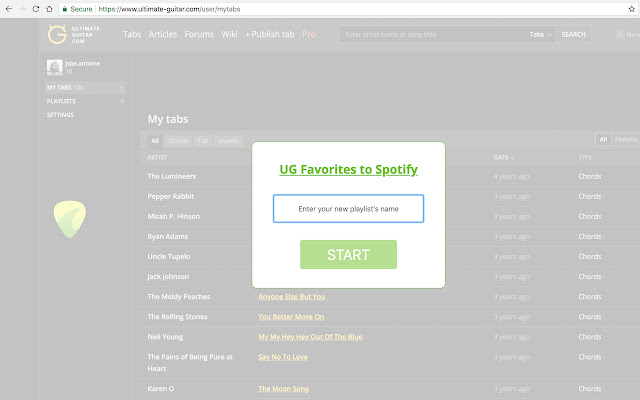Click the 4 years ago date cell
The image size is (640, 400).
[x=511, y=176]
